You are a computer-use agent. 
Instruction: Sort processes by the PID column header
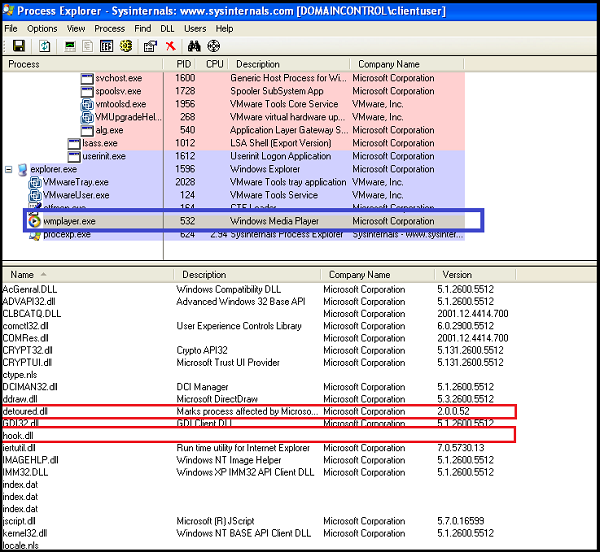180,64
